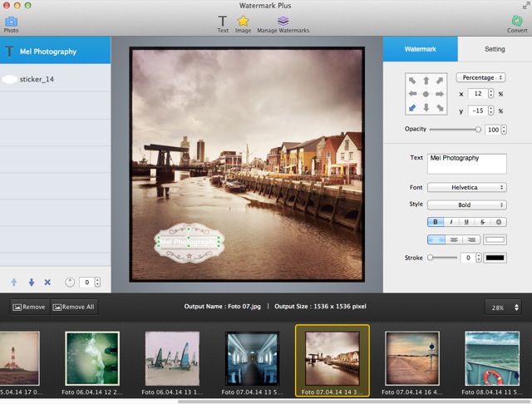Click the x percentage input field
This screenshot has height=404, width=532.
pos(478,94)
